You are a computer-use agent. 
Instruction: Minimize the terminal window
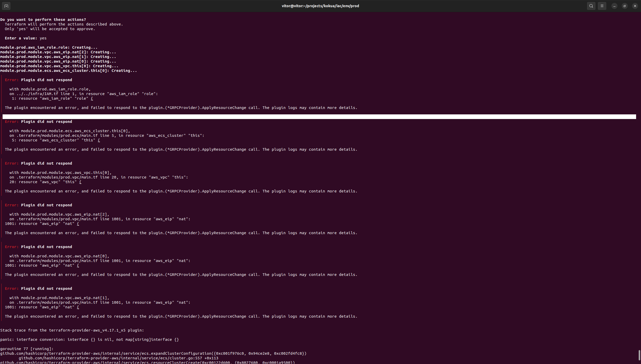coord(614,6)
